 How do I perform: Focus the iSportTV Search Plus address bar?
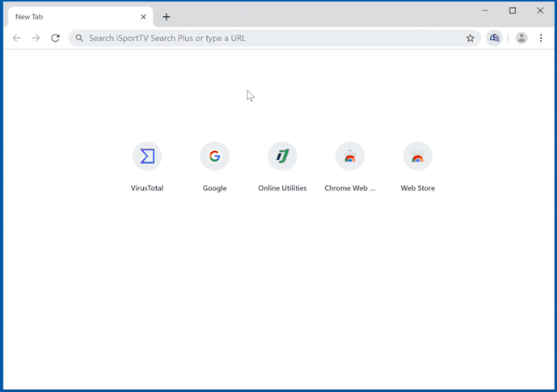coord(274,38)
